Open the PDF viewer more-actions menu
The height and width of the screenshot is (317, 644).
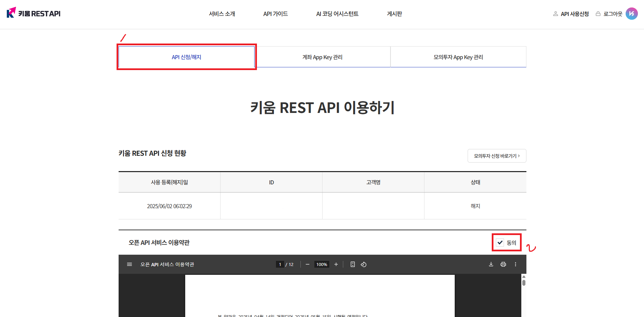click(515, 264)
